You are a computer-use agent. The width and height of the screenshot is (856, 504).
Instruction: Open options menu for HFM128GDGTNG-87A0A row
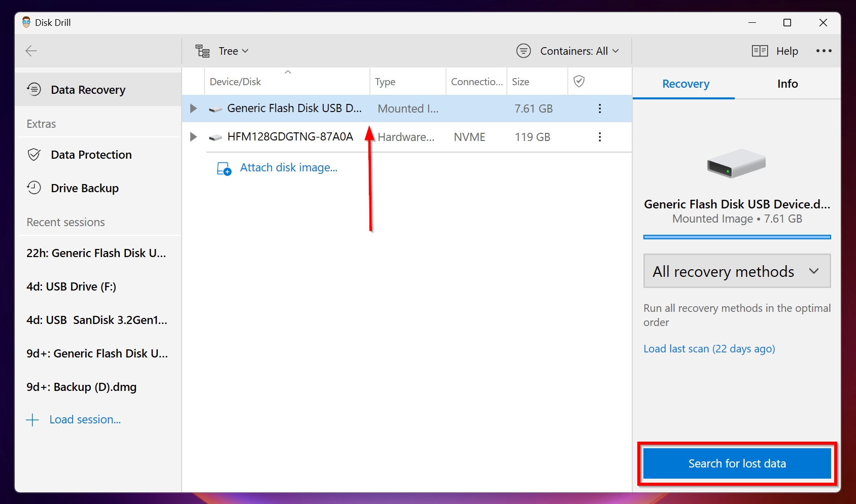pyautogui.click(x=600, y=137)
